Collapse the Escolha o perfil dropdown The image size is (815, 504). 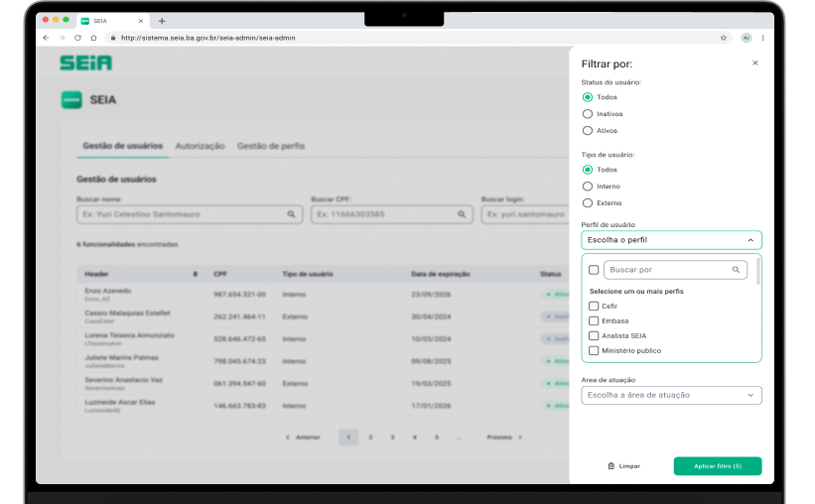coord(749,240)
